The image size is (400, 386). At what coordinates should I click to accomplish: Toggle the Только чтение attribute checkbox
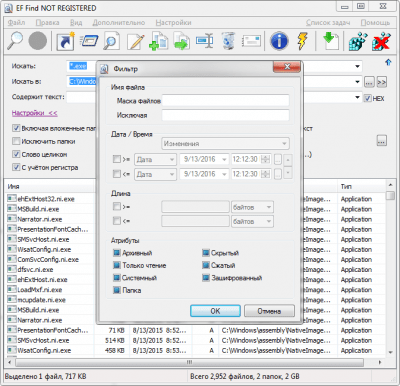point(117,265)
